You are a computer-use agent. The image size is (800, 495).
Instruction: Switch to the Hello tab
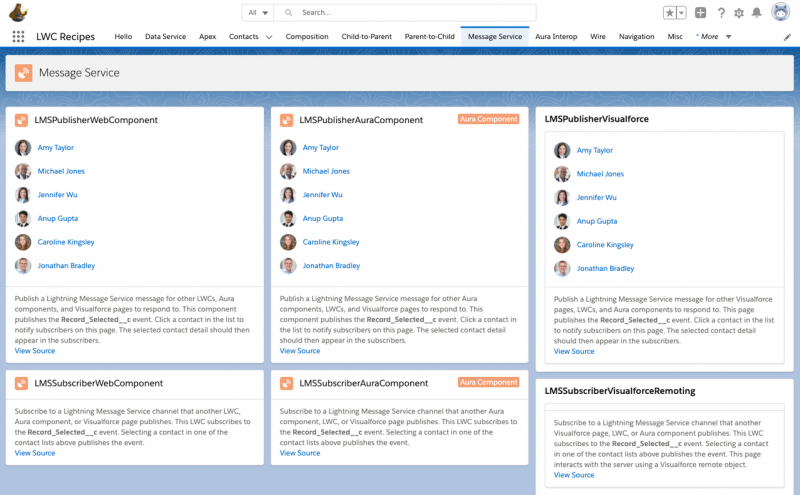123,37
